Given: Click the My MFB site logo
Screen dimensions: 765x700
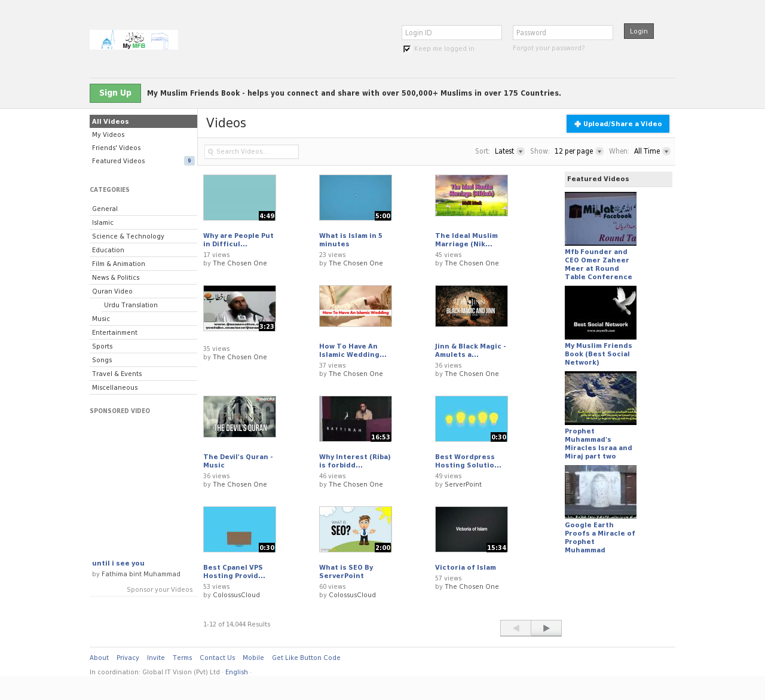Looking at the screenshot, I should pyautogui.click(x=134, y=40).
